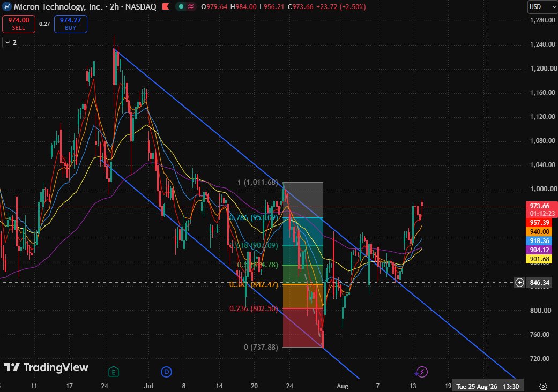This screenshot has width=558, height=392.
Task: Click the orange 940.00 moving average label
Action: click(539, 232)
